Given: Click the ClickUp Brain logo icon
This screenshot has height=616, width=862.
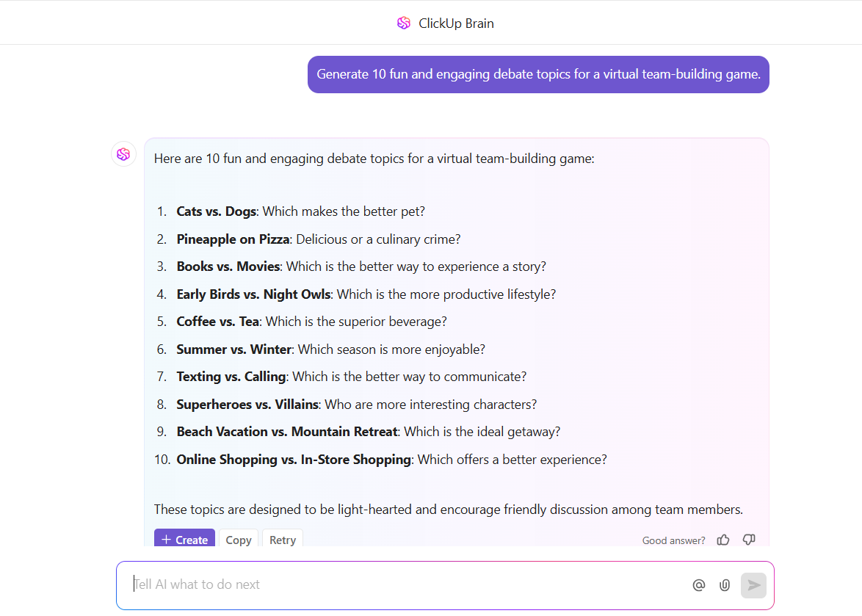Looking at the screenshot, I should coord(403,23).
